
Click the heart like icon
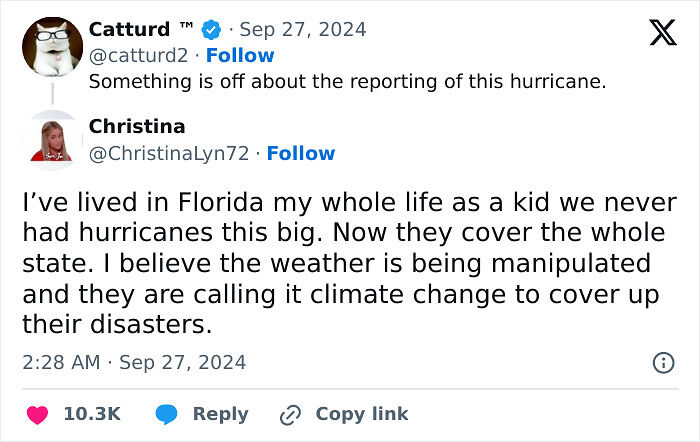click(36, 414)
